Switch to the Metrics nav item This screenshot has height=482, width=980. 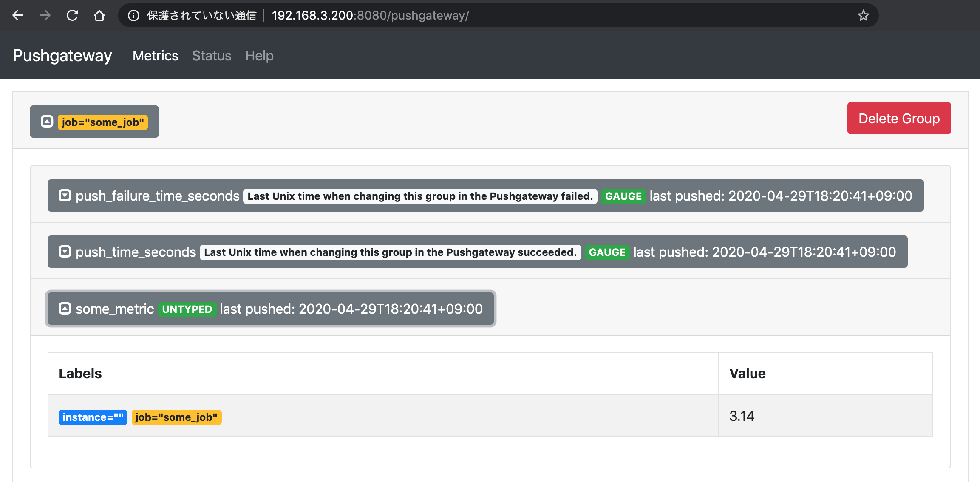pyautogui.click(x=156, y=56)
